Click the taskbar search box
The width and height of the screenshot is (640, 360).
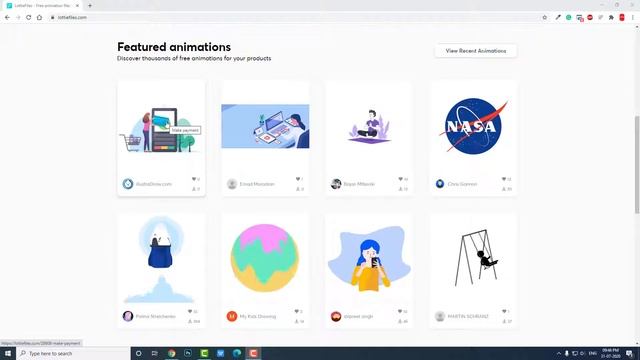(73, 353)
